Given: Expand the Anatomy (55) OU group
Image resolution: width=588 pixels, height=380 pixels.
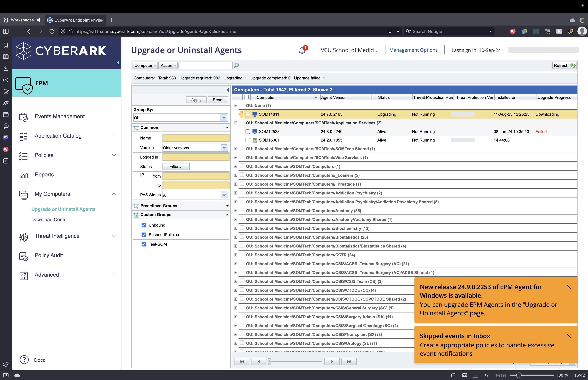Looking at the screenshot, I should pyautogui.click(x=236, y=211).
